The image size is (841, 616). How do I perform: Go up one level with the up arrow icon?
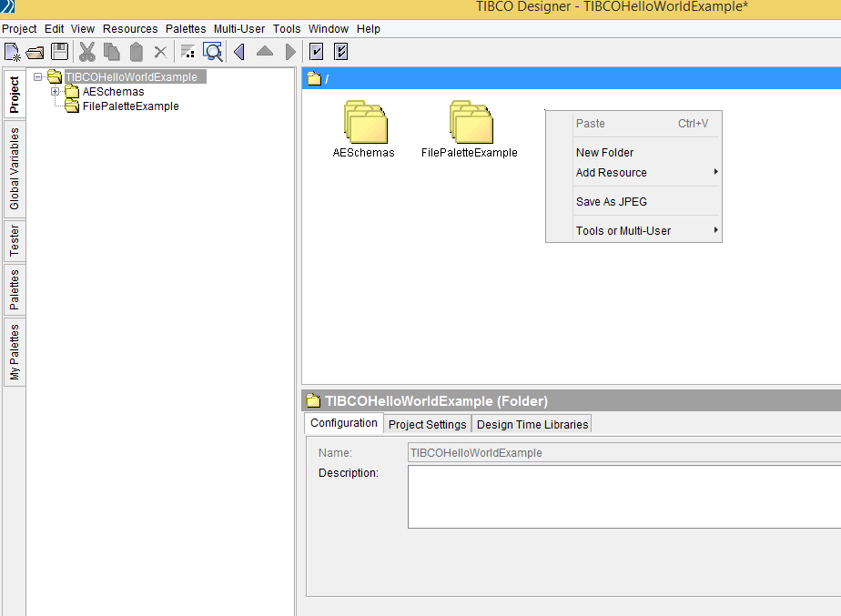(265, 52)
